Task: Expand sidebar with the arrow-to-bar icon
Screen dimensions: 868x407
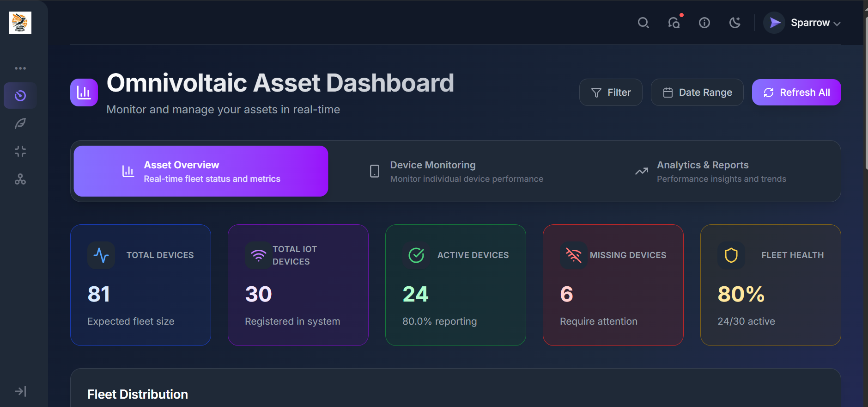Action: point(20,391)
